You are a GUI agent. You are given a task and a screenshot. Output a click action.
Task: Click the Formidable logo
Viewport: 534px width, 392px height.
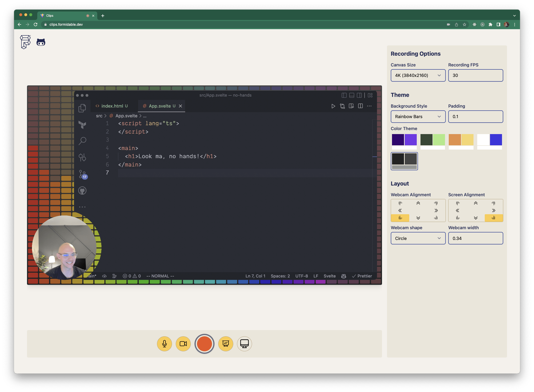tap(25, 42)
